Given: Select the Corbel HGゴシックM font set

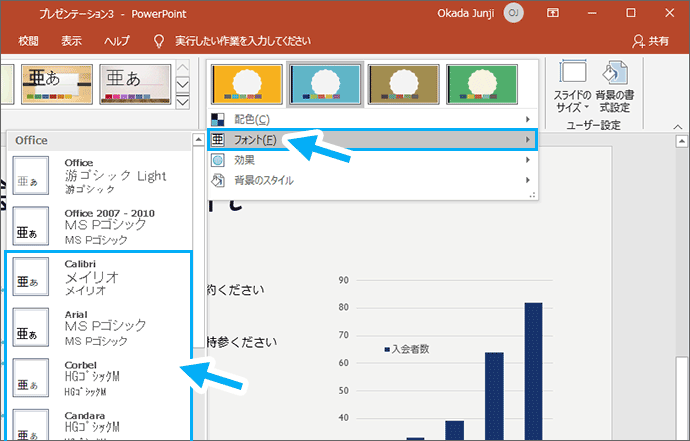Looking at the screenshot, I should pyautogui.click(x=100, y=378).
